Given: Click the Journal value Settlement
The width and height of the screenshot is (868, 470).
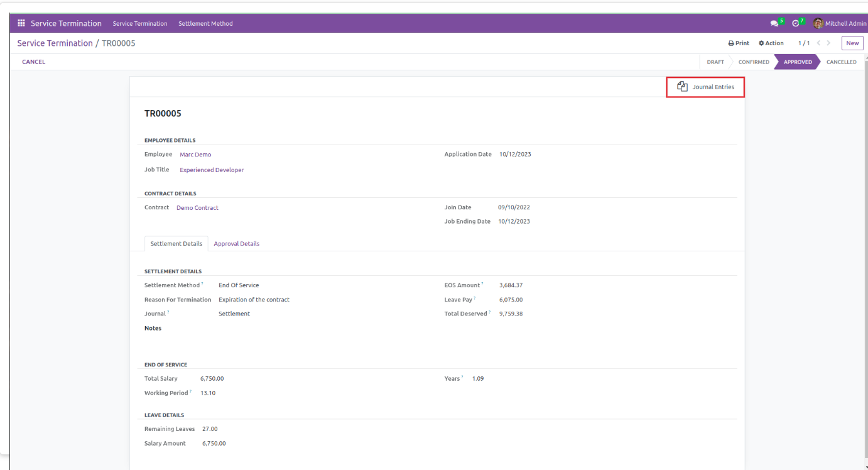Looking at the screenshot, I should click(x=234, y=314).
